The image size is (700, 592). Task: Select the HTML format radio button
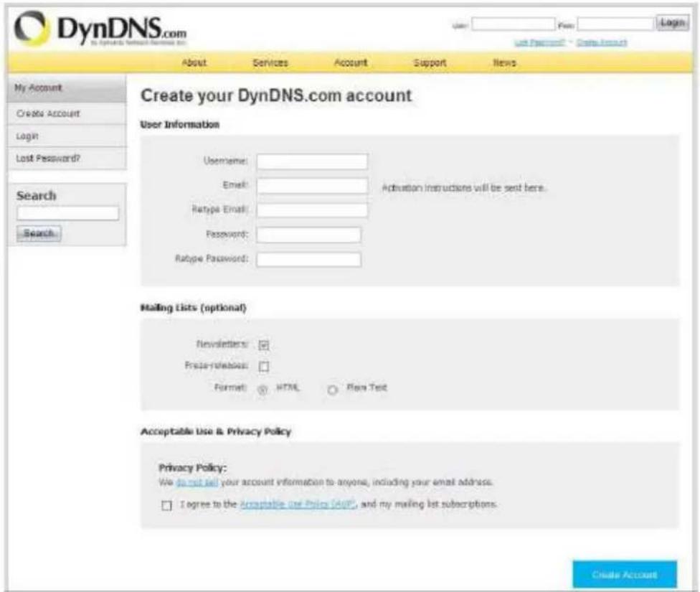262,390
